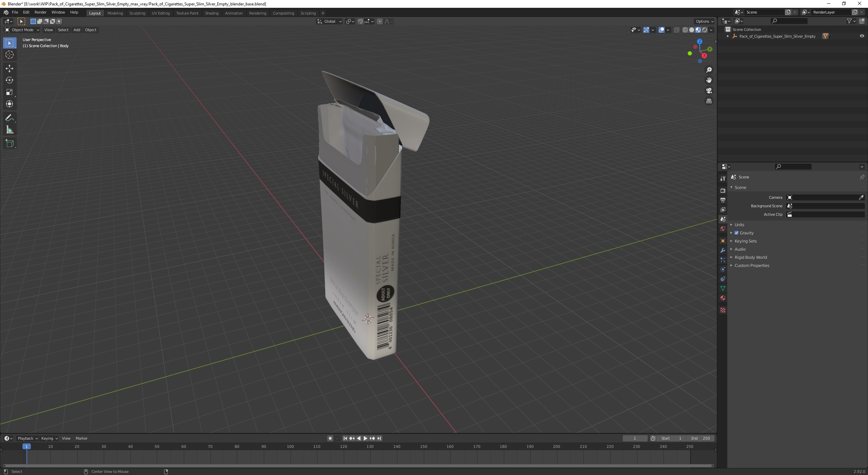
Task: Toggle X-Ray mode button
Action: 676,30
